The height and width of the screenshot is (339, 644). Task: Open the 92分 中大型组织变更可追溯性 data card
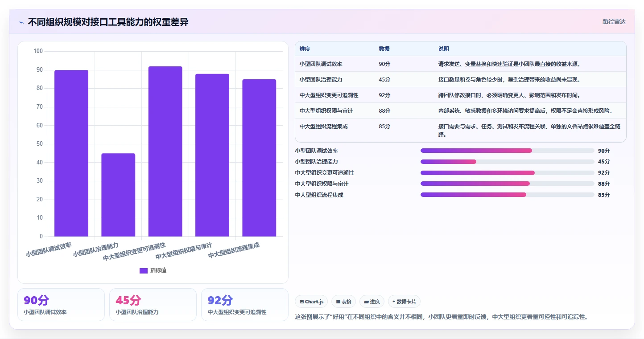245,305
